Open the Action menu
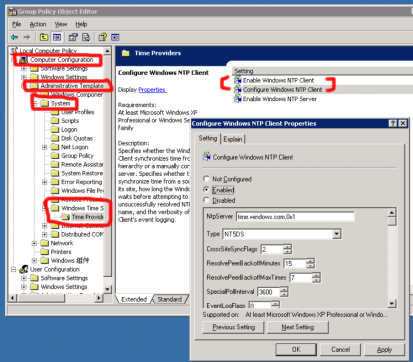Viewport: 413px width, 362px height. [38, 24]
